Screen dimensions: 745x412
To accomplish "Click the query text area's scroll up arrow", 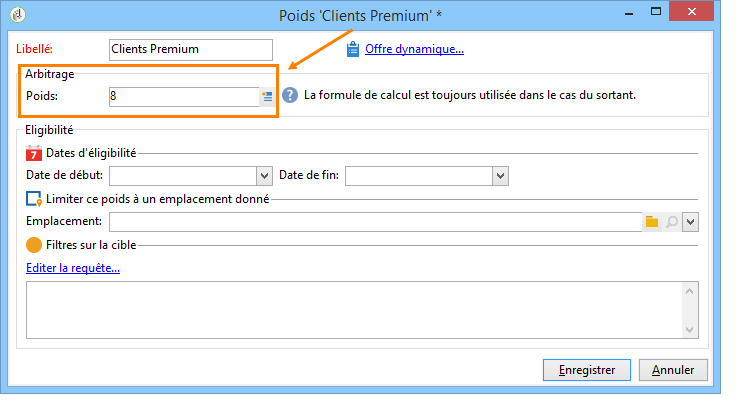I will [x=690, y=291].
